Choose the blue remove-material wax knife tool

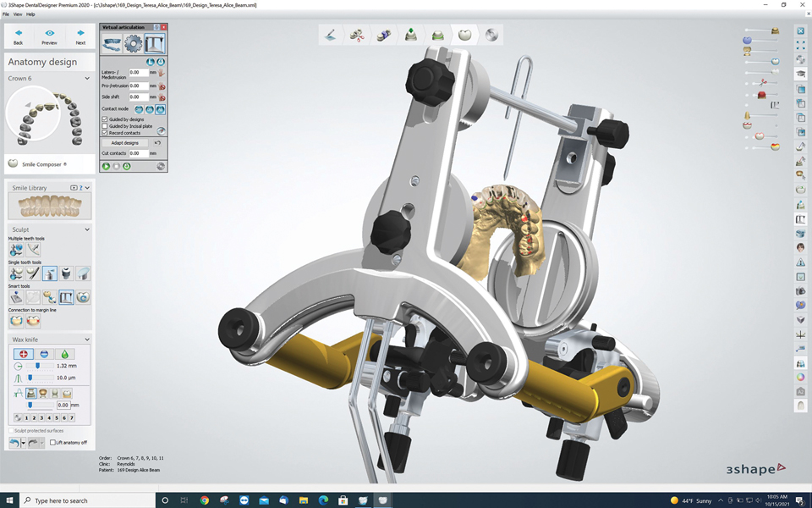(x=44, y=353)
